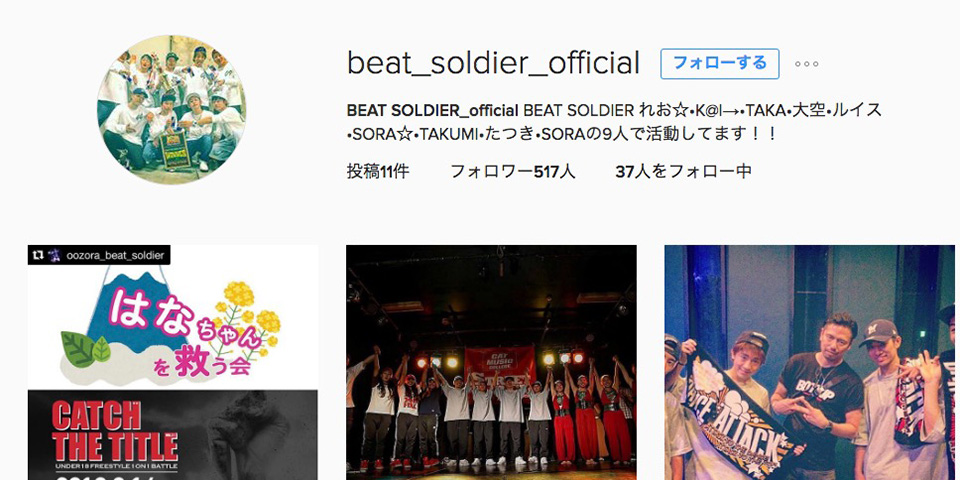Click the BEAT SOLDIER_official bold name
The height and width of the screenshot is (480, 960).
point(433,111)
